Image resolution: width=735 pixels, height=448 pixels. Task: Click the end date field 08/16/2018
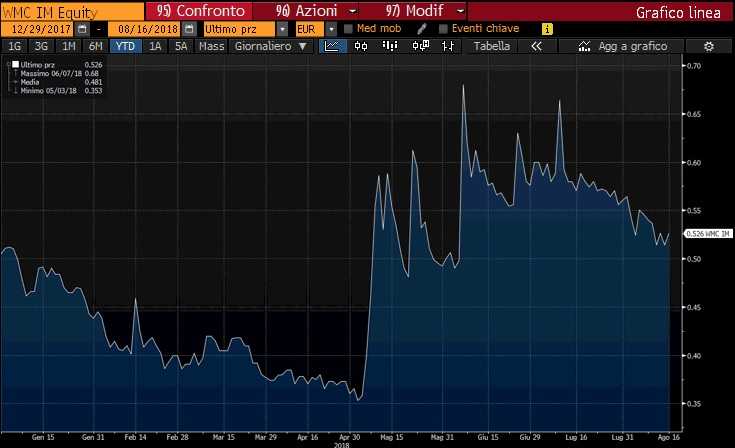[144, 29]
